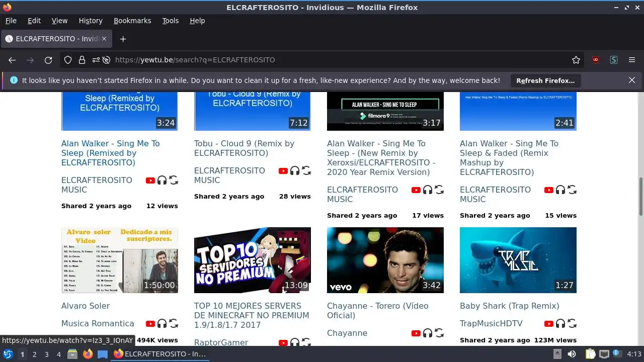Open TOP 10 MEJORES SERVERS DE MINECRAFT link
Screen dimensions: 644x362
252,315
